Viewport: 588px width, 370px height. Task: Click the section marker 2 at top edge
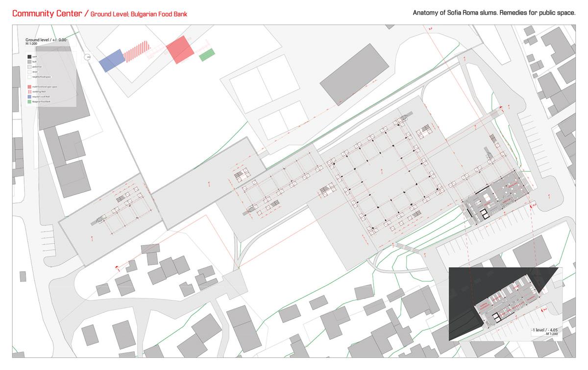(x=430, y=29)
